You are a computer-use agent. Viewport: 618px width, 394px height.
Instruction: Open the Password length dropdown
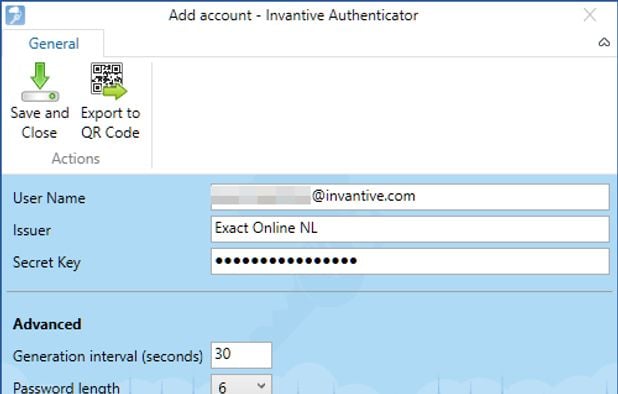(x=241, y=385)
